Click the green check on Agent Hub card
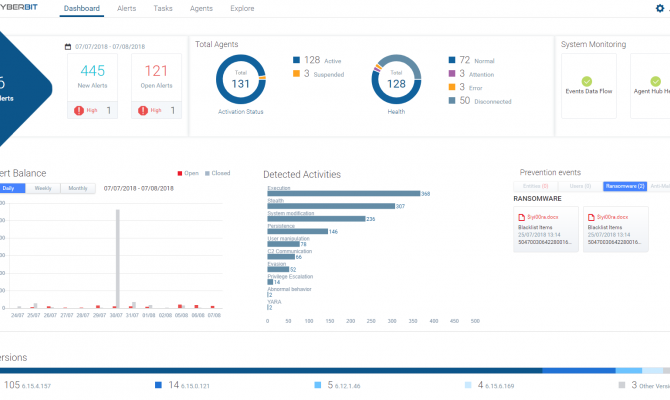Screen dimensions: 670x400 click(655, 81)
